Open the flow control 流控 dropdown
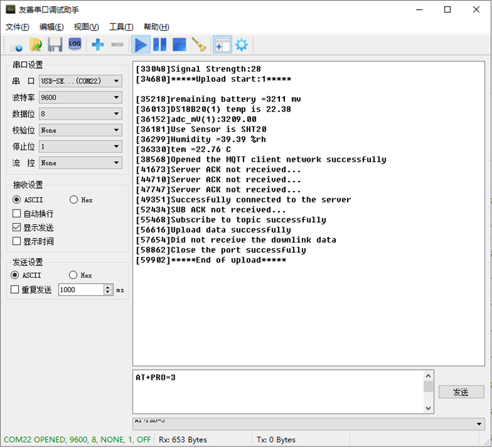The height and width of the screenshot is (448, 492). (81, 163)
